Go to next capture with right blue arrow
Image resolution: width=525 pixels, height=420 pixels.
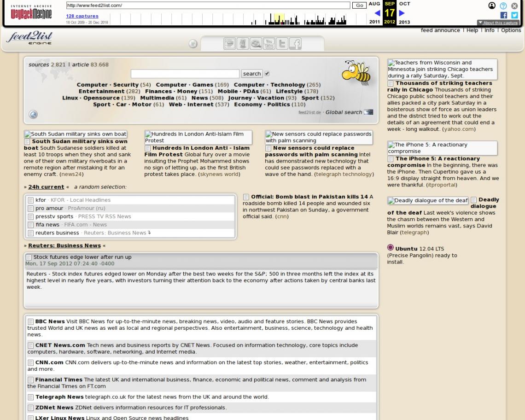click(x=402, y=13)
